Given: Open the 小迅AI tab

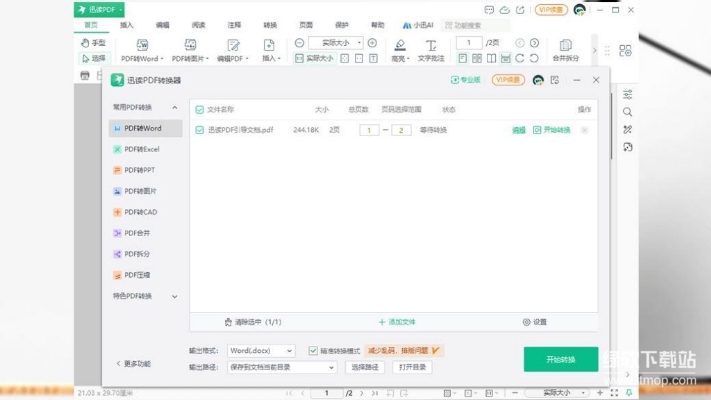Looking at the screenshot, I should [418, 25].
